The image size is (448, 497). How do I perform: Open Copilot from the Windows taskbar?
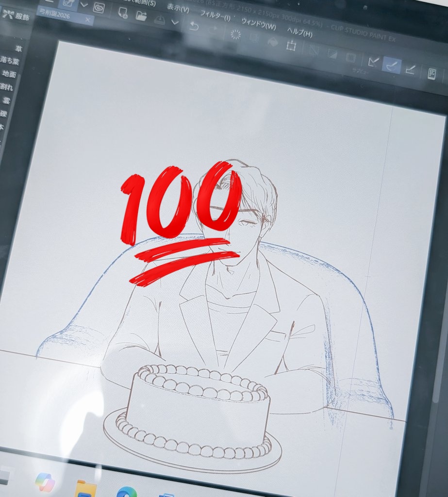click(x=45, y=481)
